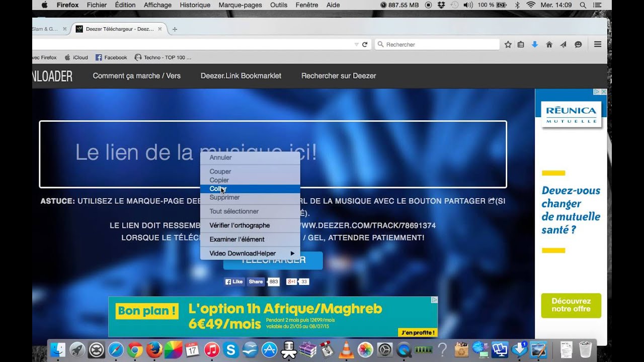Open the Apple menu
644x362 pixels.
44,5
